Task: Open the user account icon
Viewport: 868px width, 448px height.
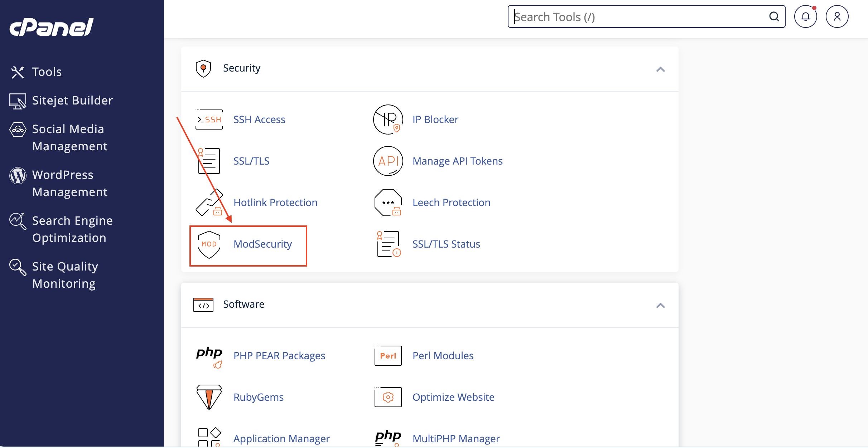Action: [837, 17]
